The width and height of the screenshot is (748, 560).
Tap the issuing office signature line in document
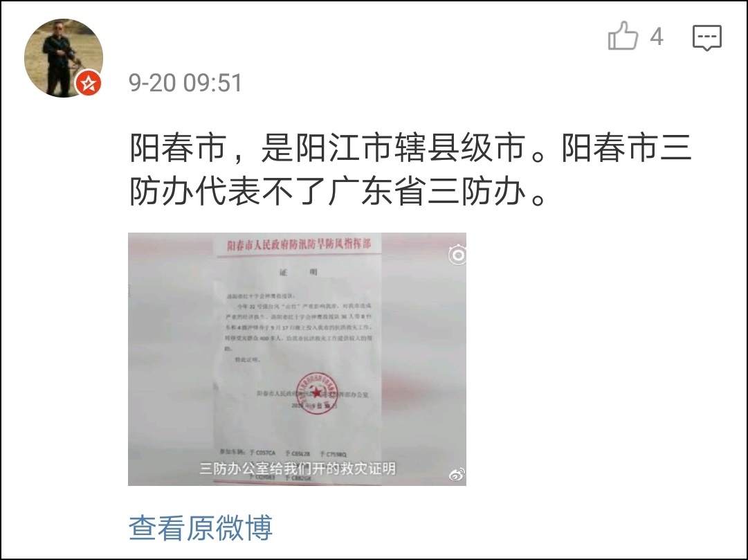[313, 395]
